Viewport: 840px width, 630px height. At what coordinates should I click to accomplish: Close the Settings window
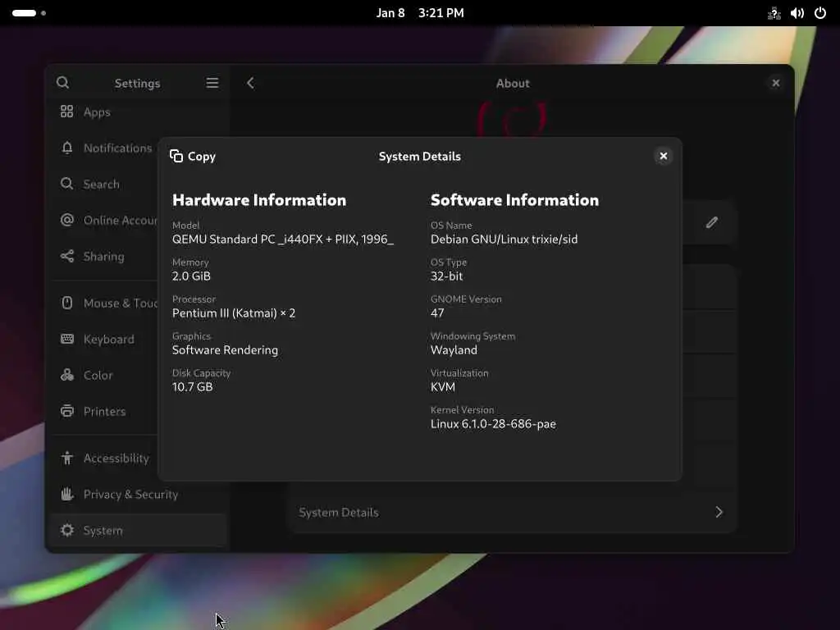point(776,83)
